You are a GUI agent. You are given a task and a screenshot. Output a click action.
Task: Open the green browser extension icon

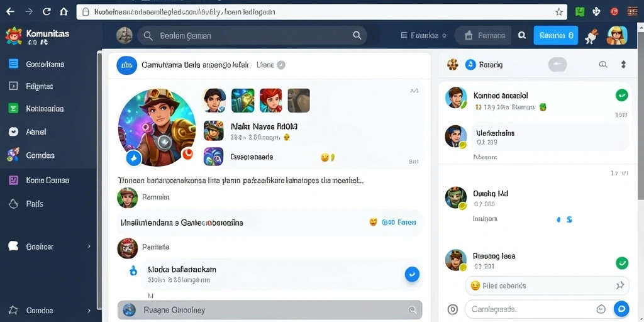pyautogui.click(x=580, y=12)
